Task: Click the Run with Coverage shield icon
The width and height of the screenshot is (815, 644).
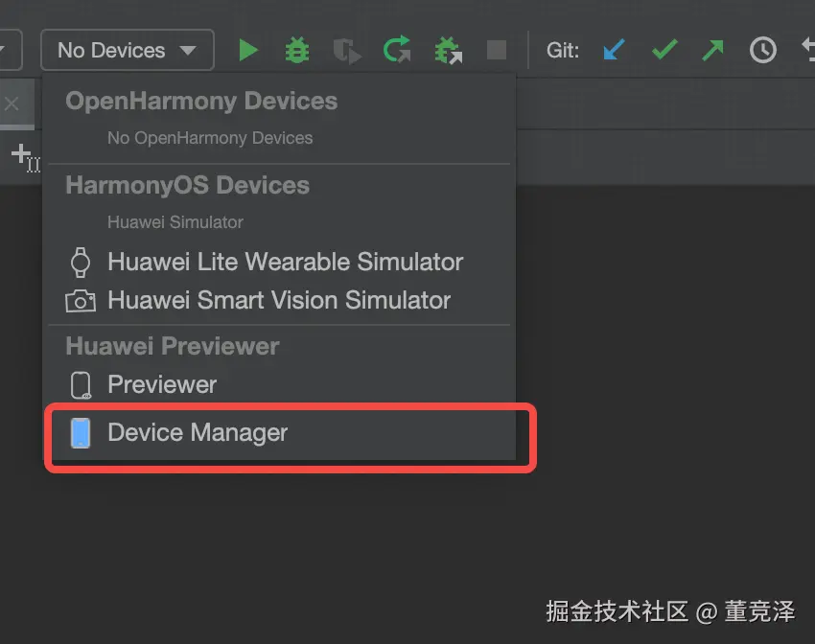Action: (x=347, y=51)
